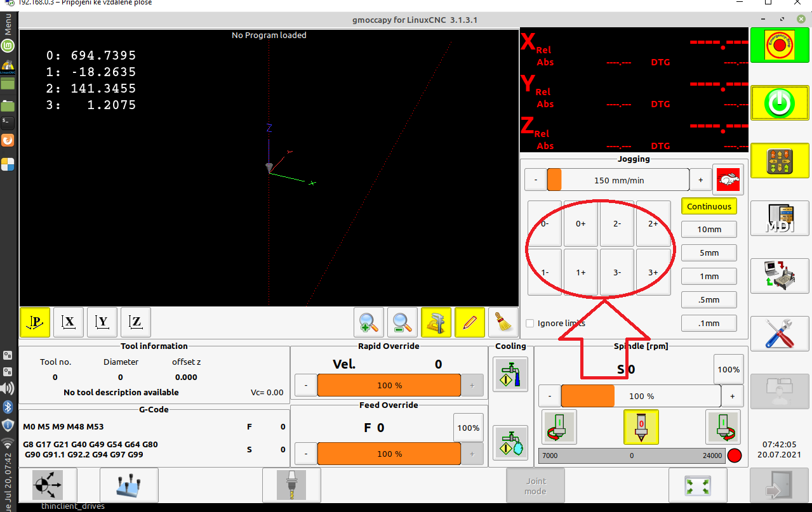812x512 pixels.
Task: Decrease the jog speed with minus button
Action: (536, 180)
